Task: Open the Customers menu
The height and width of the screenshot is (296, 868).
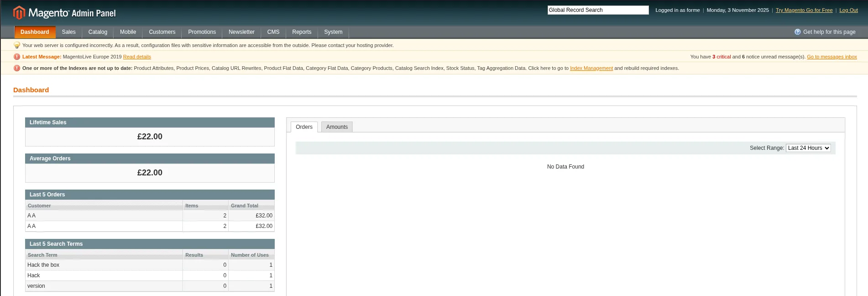Action: (x=162, y=32)
